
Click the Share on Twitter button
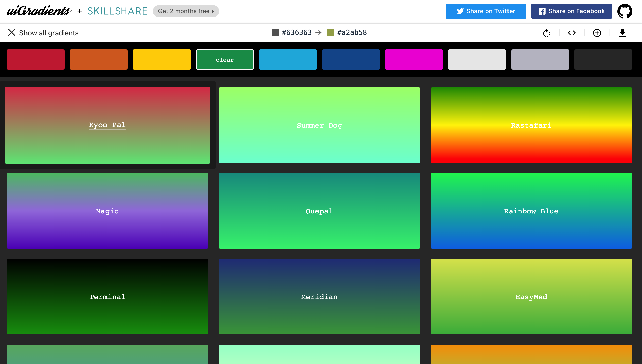486,11
